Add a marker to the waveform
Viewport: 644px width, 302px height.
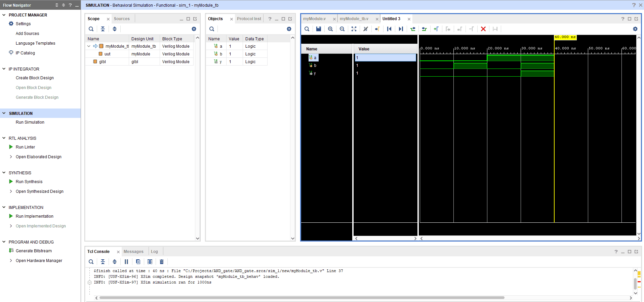pos(436,29)
